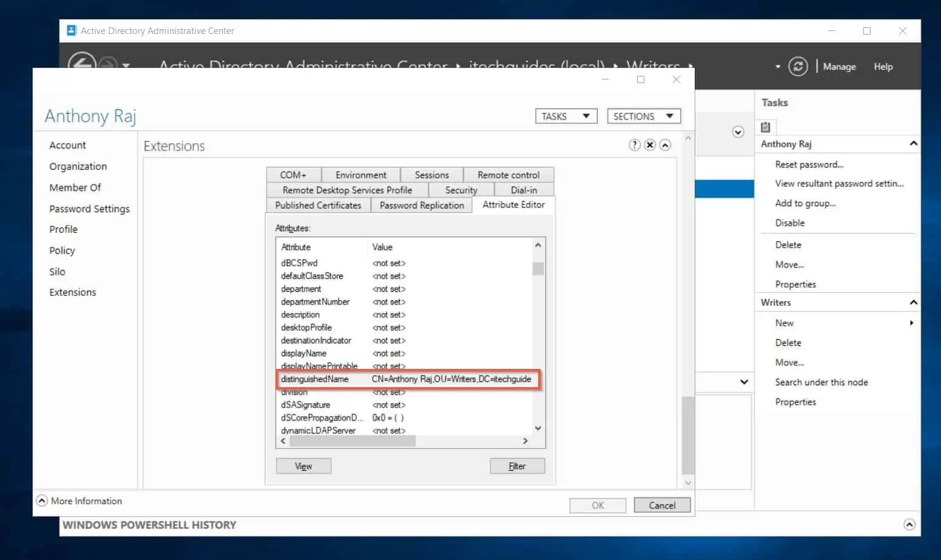Switch to the Sessions tab

pos(431,175)
